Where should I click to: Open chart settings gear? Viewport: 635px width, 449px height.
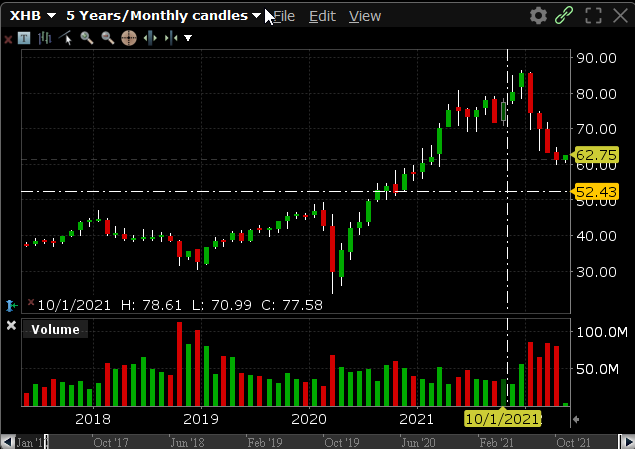538,16
